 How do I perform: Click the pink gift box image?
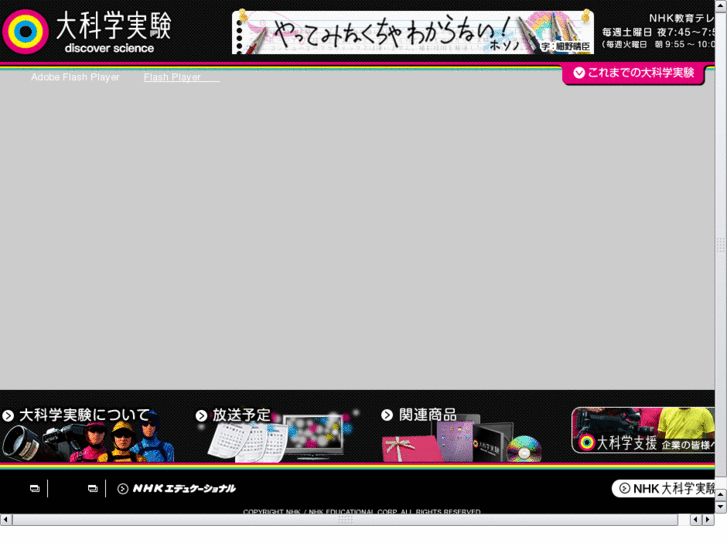410,449
